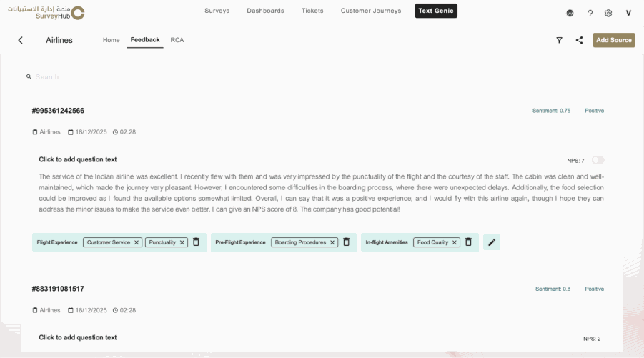Click the search magnifier icon
This screenshot has height=358, width=644.
point(29,76)
